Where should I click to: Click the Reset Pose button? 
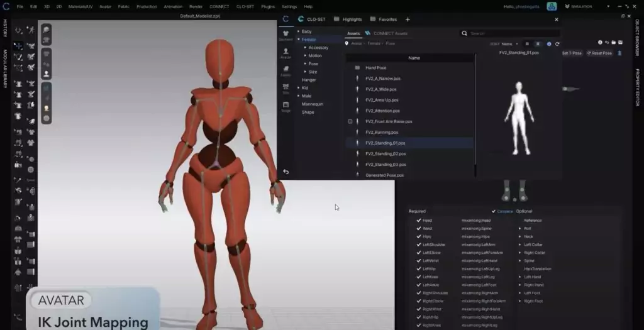pyautogui.click(x=599, y=53)
